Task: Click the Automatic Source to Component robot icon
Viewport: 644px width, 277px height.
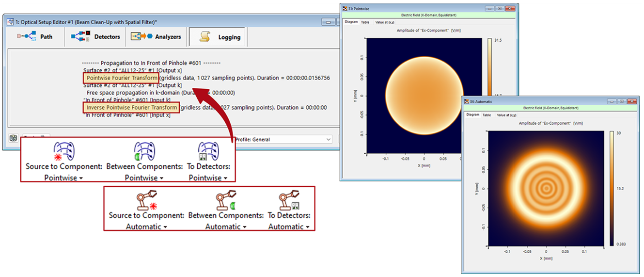Action: click(x=146, y=200)
